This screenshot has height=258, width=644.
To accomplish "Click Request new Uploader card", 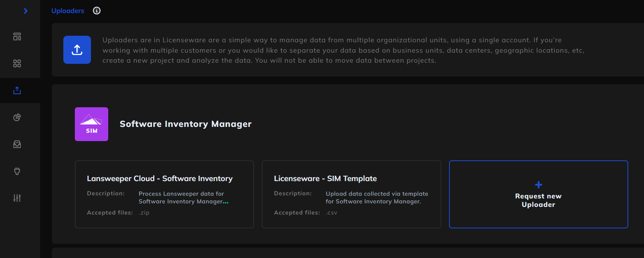I will (x=538, y=194).
